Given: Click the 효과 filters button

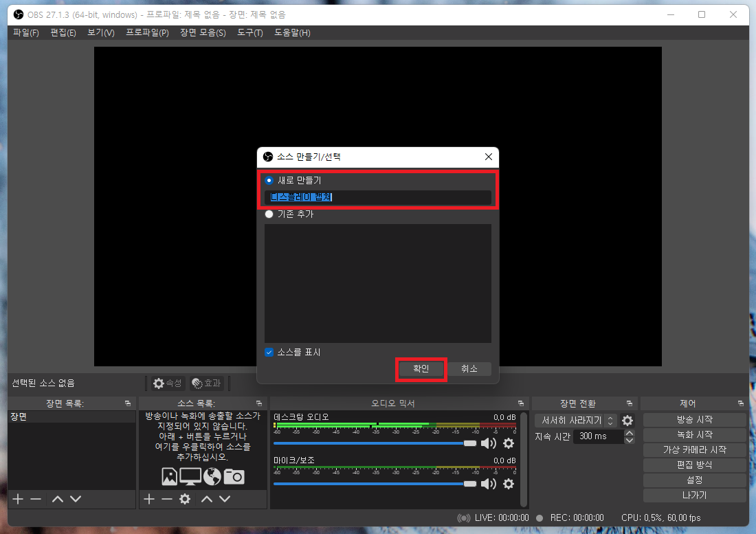Looking at the screenshot, I should pyautogui.click(x=206, y=383).
